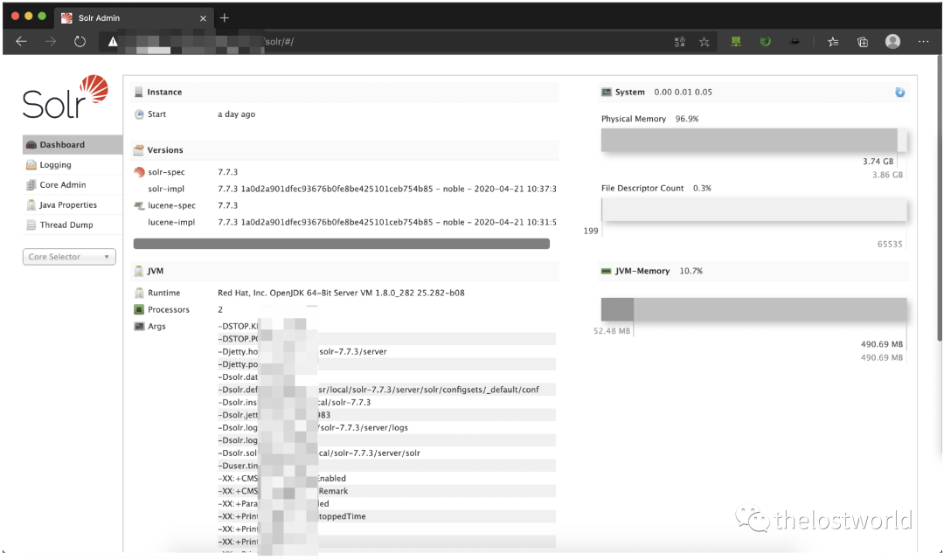
Task: Select the '3.86 GB' total memory value
Action: [887, 175]
